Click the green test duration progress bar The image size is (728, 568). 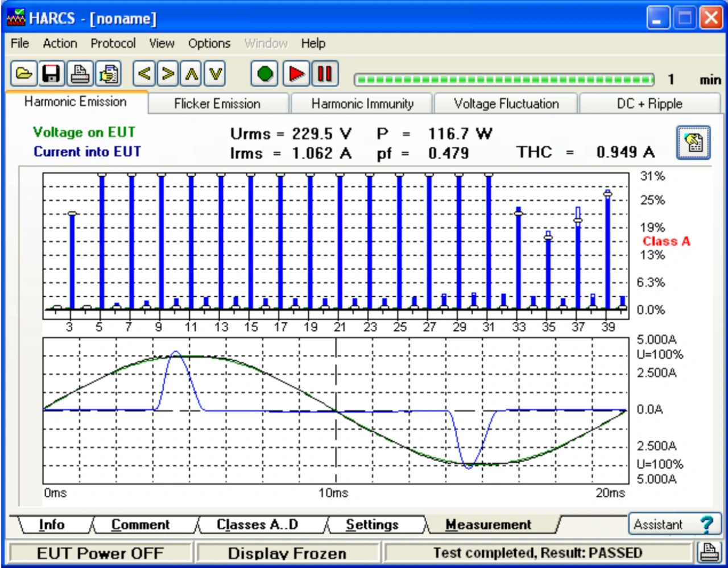pyautogui.click(x=504, y=80)
